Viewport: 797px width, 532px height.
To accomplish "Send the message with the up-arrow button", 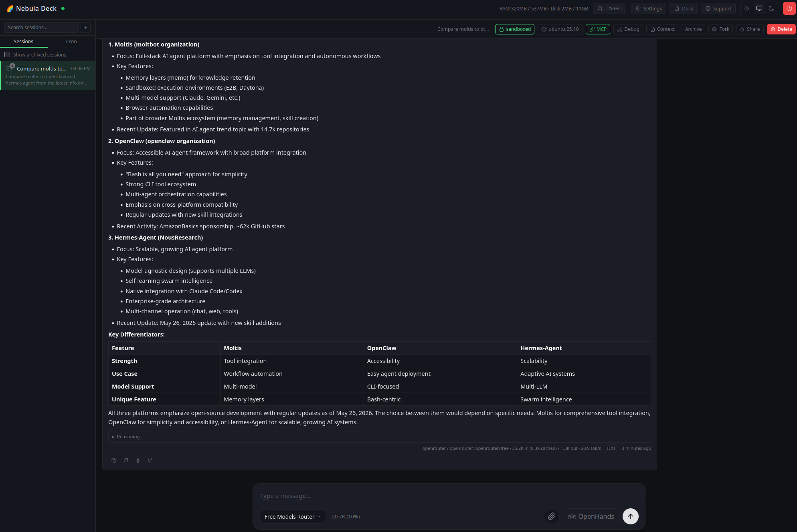I will coord(631,516).
